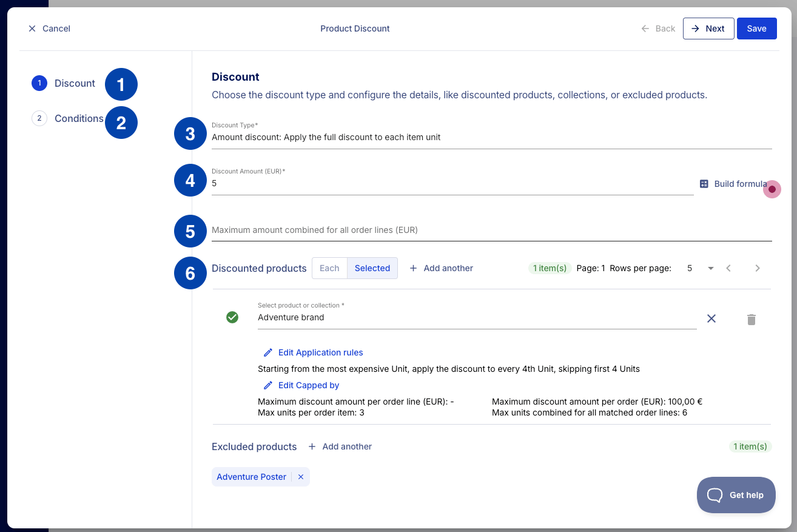Clear the Adventure brand selection with X
797x532 pixels.
pyautogui.click(x=711, y=318)
